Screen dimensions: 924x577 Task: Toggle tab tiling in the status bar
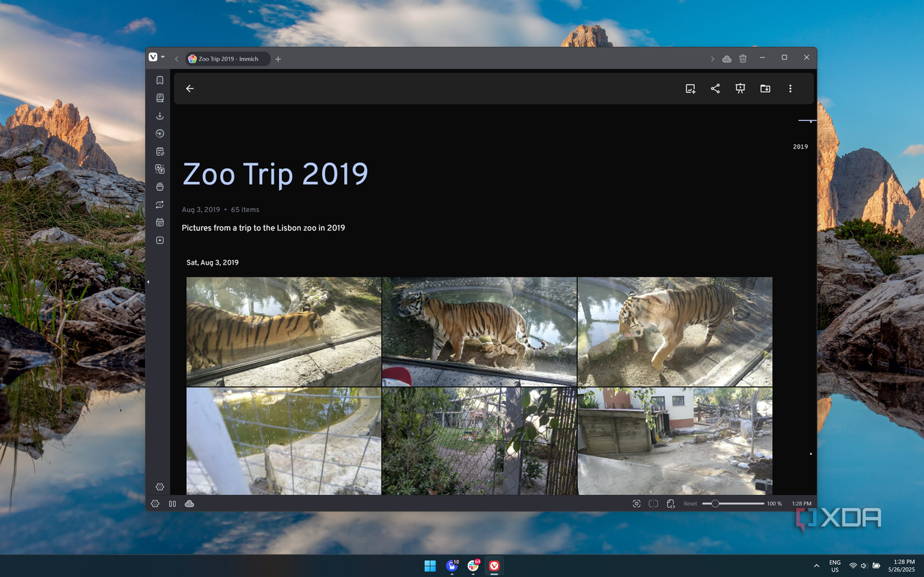point(653,504)
